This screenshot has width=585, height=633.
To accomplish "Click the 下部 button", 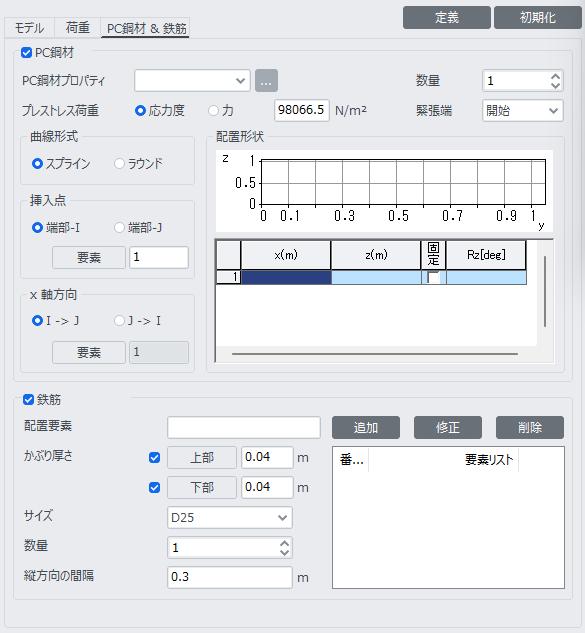I will click(x=202, y=487).
